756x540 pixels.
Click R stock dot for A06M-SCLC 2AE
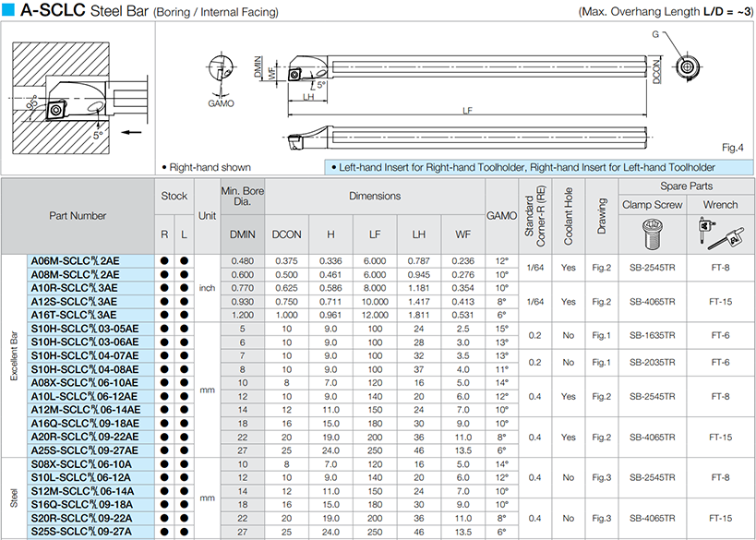tap(164, 261)
